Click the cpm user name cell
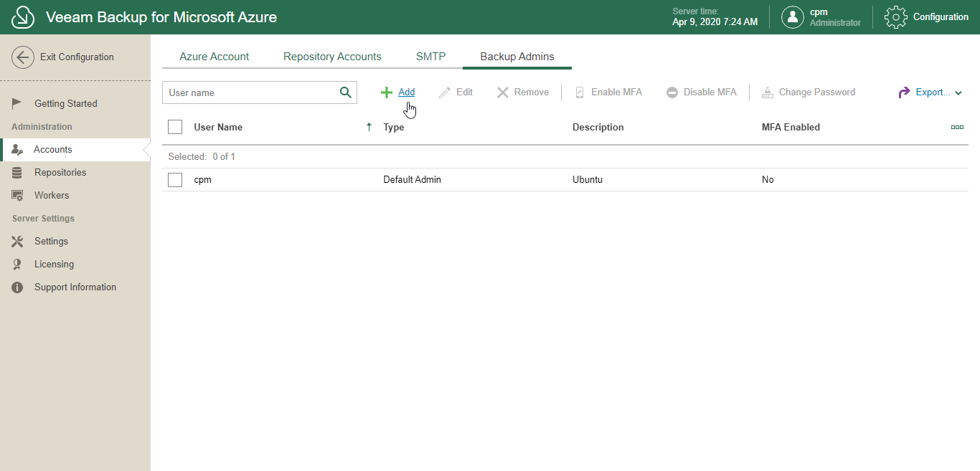This screenshot has width=980, height=471. pos(203,180)
